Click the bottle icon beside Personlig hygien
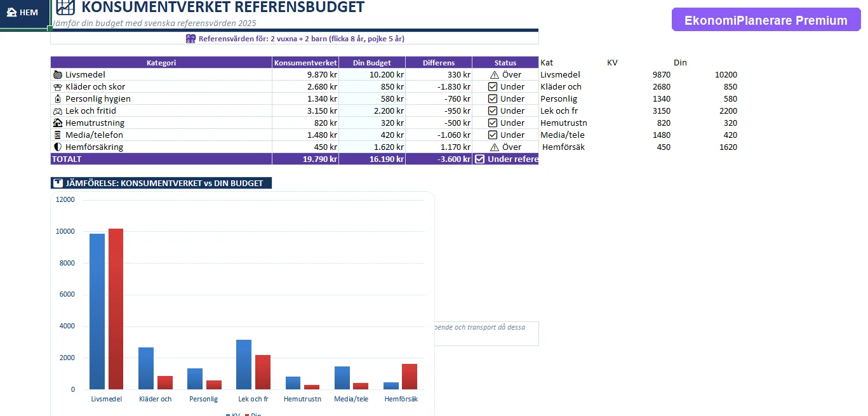 click(x=58, y=99)
